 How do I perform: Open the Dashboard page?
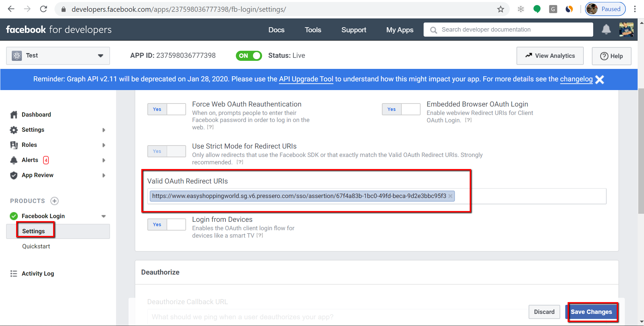click(x=36, y=115)
